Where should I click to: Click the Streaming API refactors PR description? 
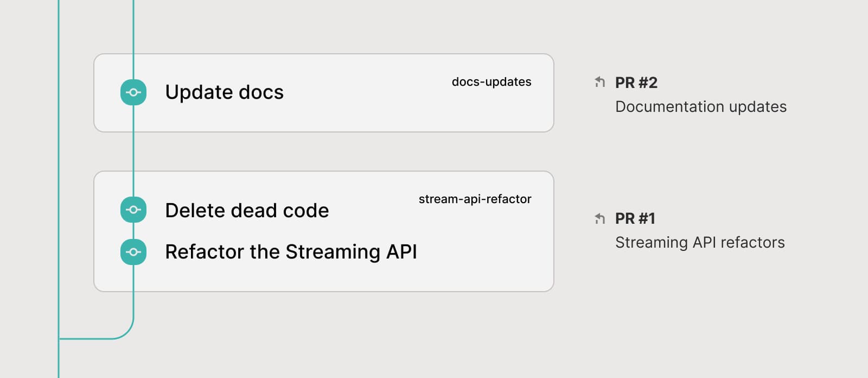pyautogui.click(x=699, y=242)
